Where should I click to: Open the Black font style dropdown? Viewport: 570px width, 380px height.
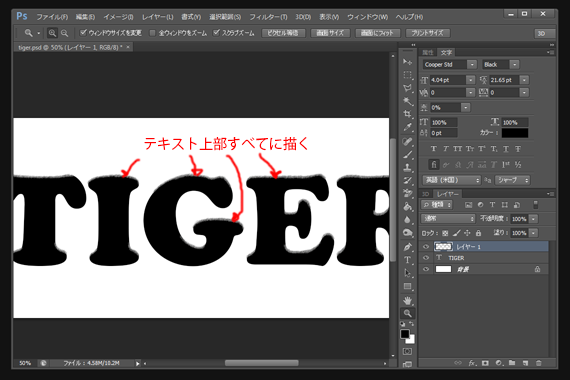[514, 65]
